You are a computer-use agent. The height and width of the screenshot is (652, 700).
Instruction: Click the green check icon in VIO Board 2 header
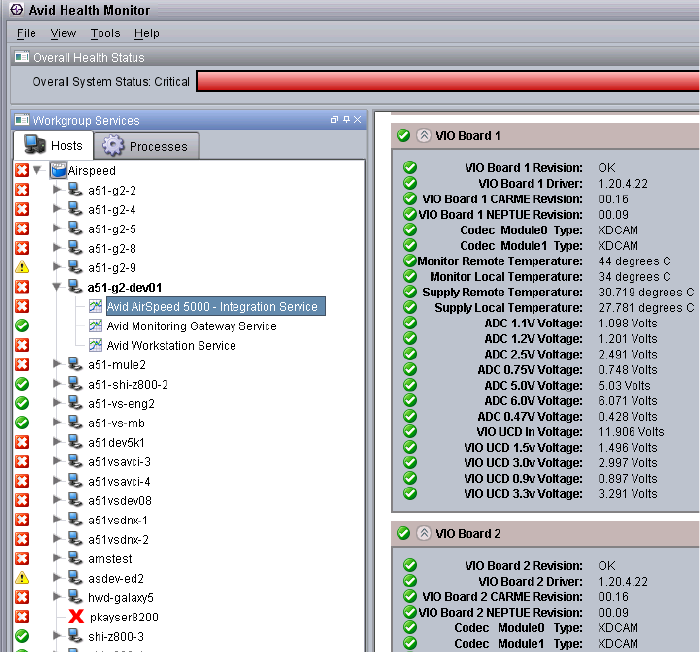(x=403, y=533)
